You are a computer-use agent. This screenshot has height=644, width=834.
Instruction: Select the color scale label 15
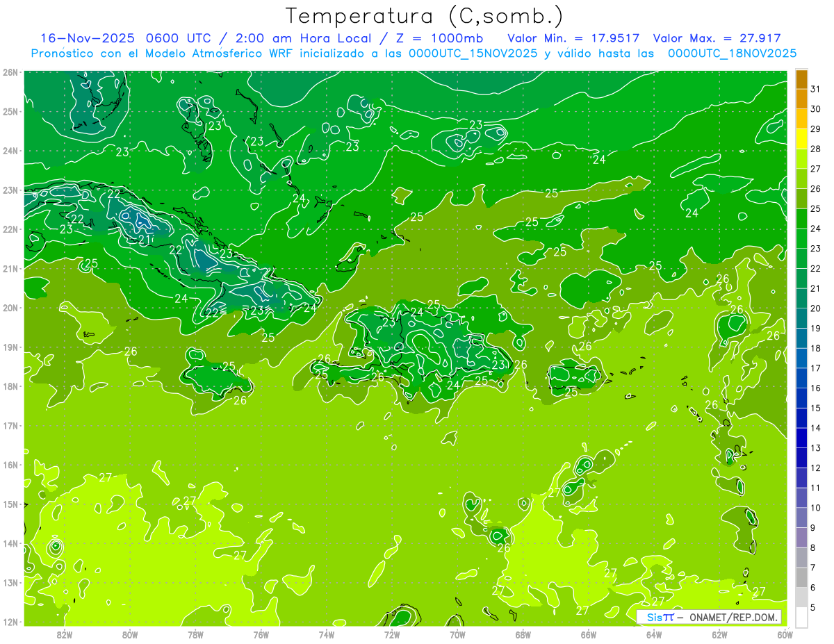[x=815, y=408]
